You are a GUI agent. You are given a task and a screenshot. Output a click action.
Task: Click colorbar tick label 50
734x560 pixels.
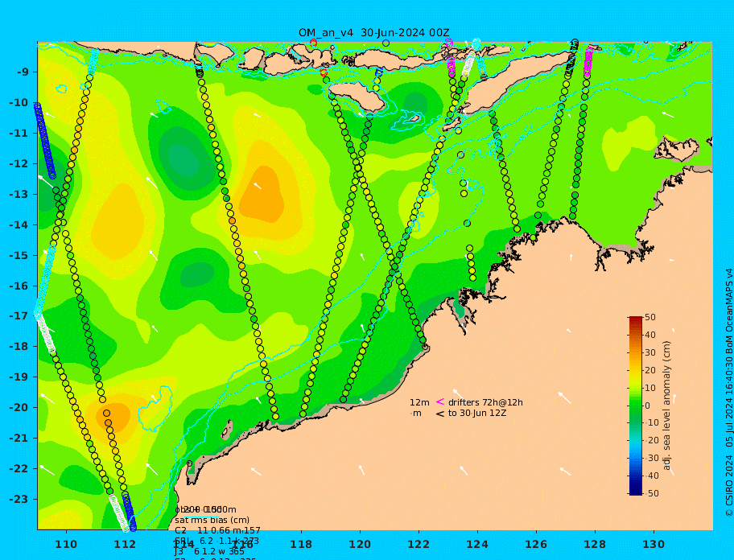(x=649, y=317)
